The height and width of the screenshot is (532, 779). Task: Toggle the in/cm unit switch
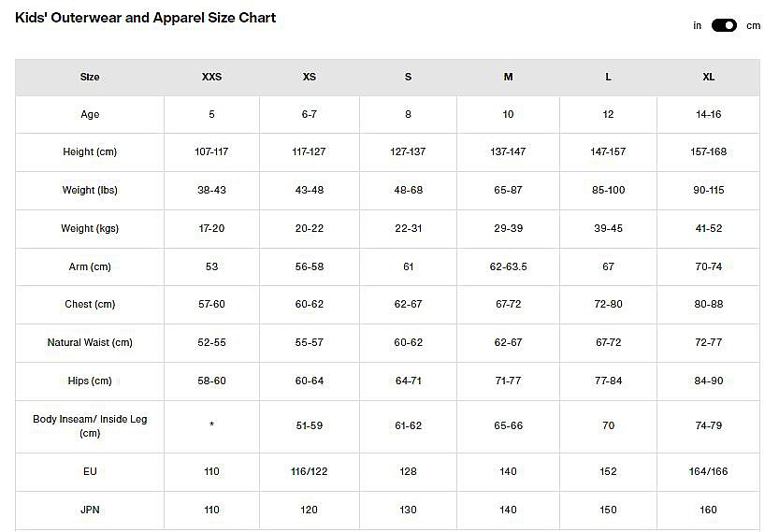(724, 25)
